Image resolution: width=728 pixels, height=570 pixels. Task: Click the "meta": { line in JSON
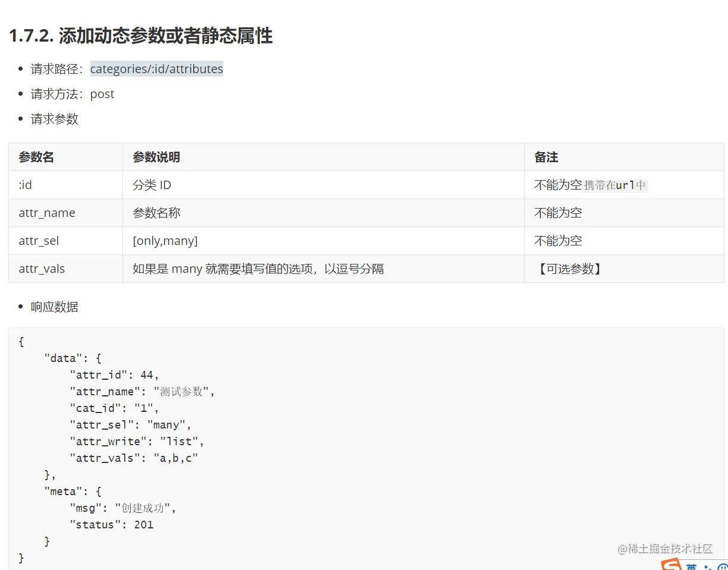click(73, 492)
